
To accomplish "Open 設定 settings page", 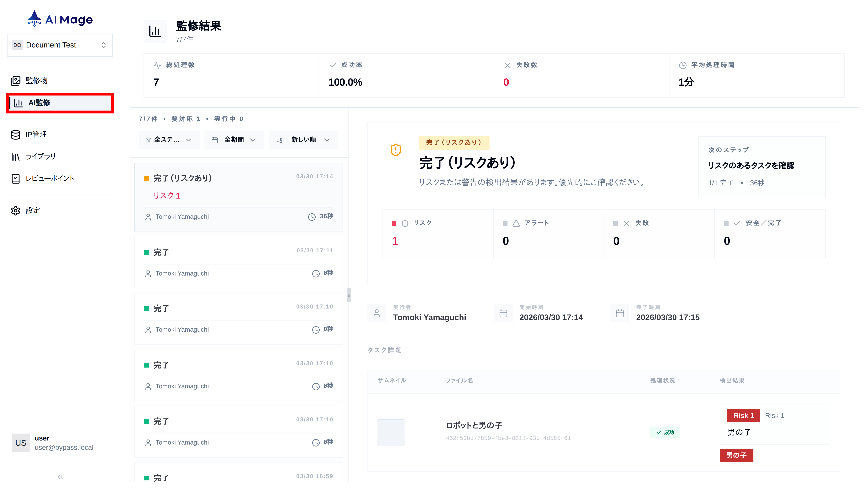I will tap(60, 210).
